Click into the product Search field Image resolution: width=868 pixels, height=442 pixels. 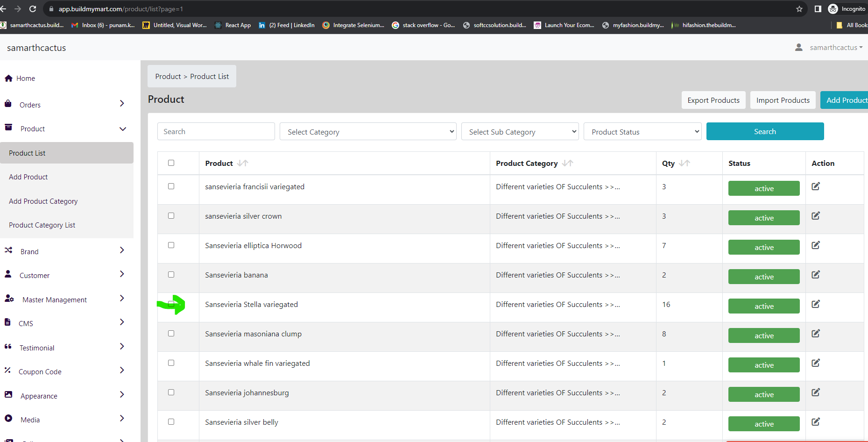(x=216, y=131)
